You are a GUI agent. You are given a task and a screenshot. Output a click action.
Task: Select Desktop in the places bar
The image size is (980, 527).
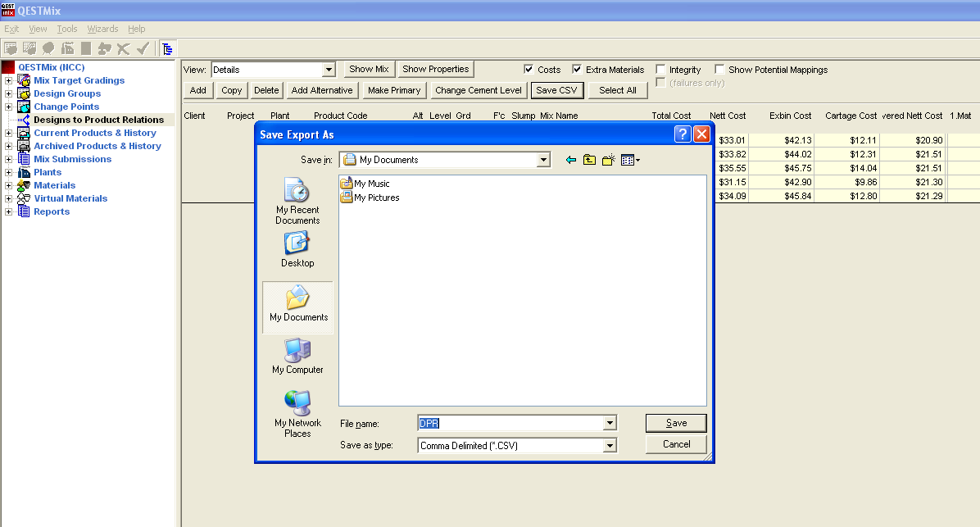click(x=297, y=249)
